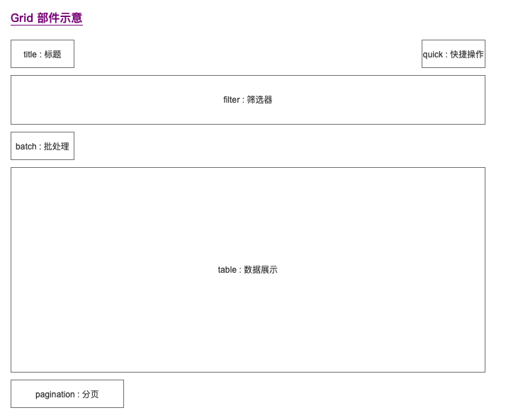The width and height of the screenshot is (523, 420).
Task: Click the word "filter" in the filter region
Action: click(x=231, y=100)
